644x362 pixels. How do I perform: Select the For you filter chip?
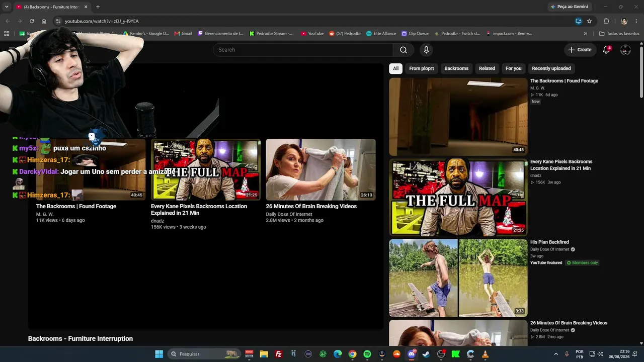point(513,68)
